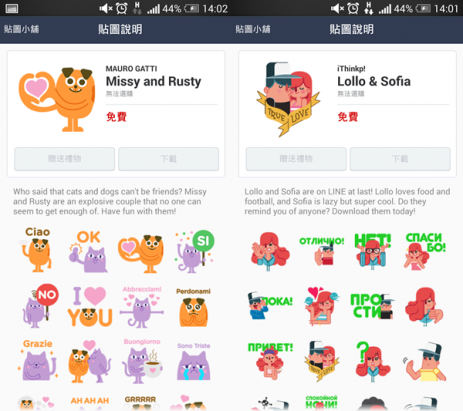Image resolution: width=463 pixels, height=411 pixels.
Task: Tap the 'Grazie' purple cat sticker
Action: tap(38, 360)
